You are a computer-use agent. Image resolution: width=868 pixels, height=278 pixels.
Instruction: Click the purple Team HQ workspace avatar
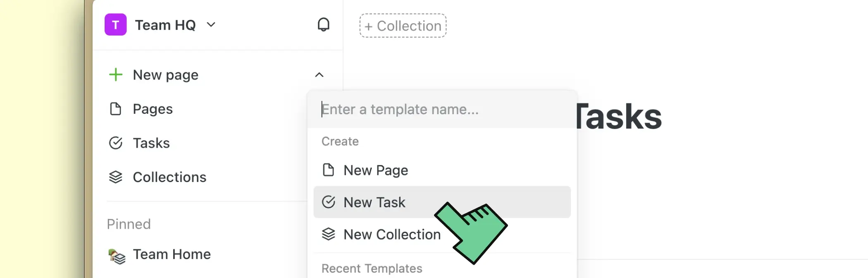point(115,25)
